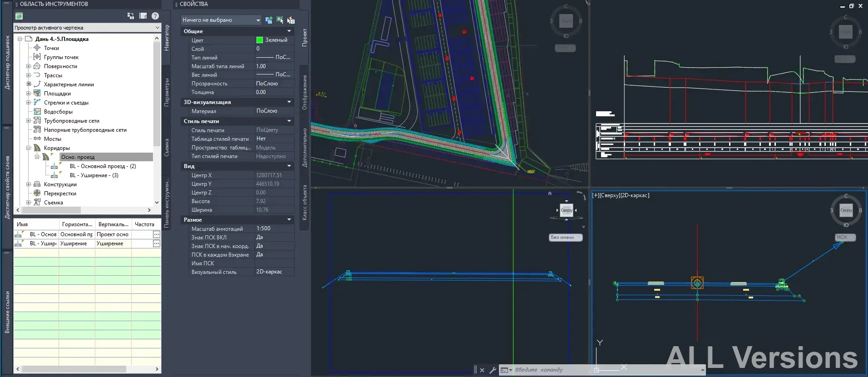
Task: Click the Сверху face of right ViewCube
Action: tap(846, 210)
